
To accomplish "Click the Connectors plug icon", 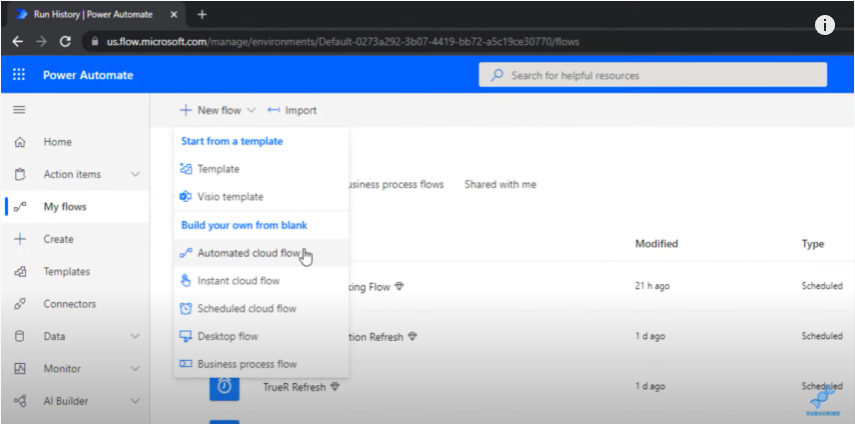I will pos(20,304).
